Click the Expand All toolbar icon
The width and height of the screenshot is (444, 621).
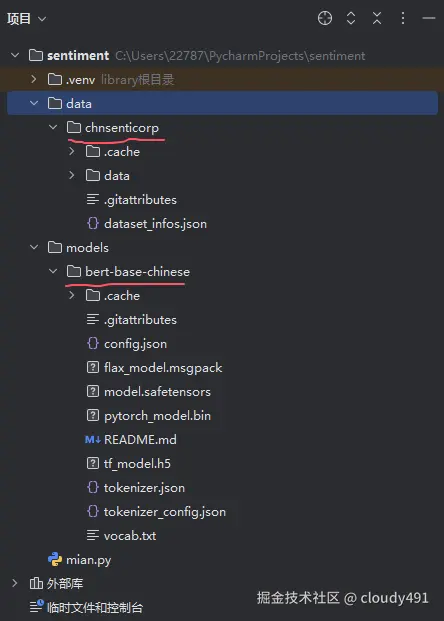pyautogui.click(x=351, y=18)
